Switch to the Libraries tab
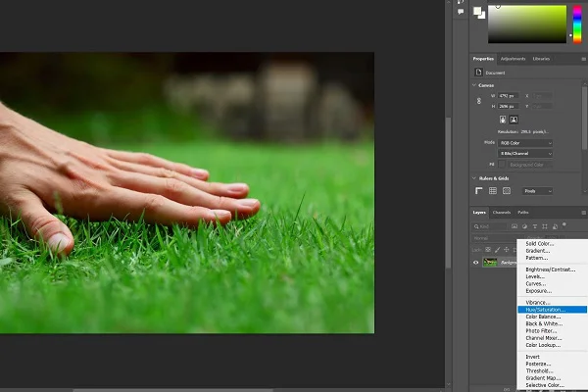 pyautogui.click(x=541, y=59)
